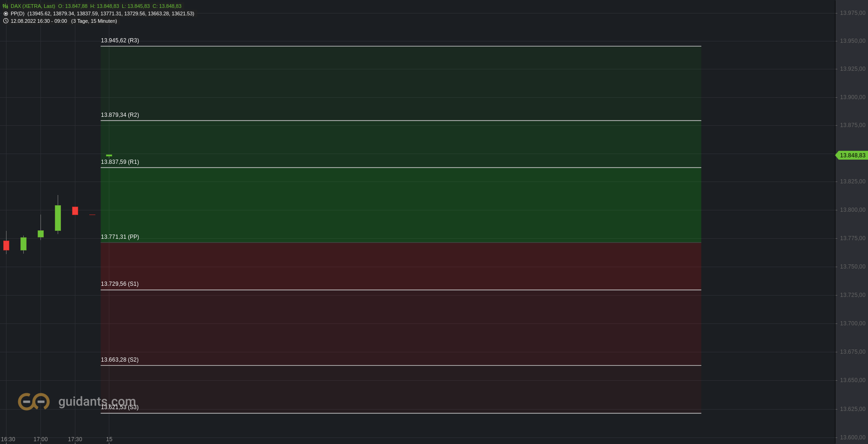Screen dimensions: 868x444
Task: Click the 13.900,00 price axis label
Action: click(x=853, y=97)
